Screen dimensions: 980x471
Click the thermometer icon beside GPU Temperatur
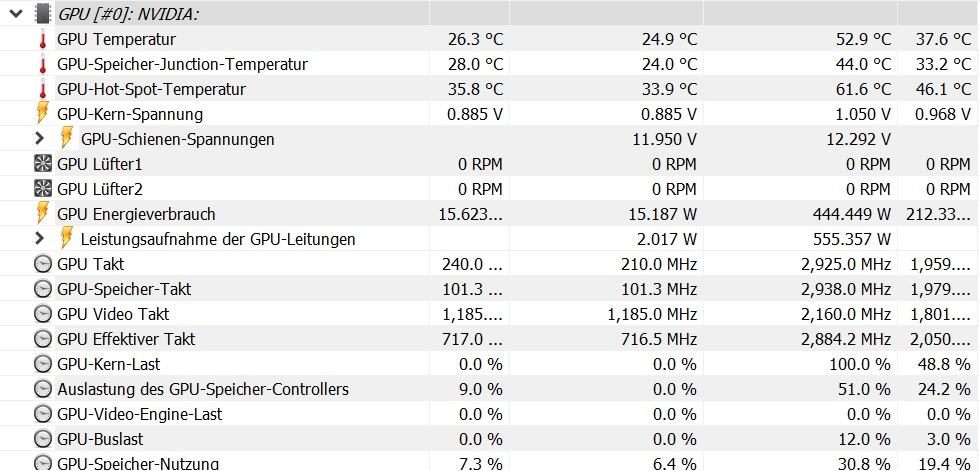(42, 39)
